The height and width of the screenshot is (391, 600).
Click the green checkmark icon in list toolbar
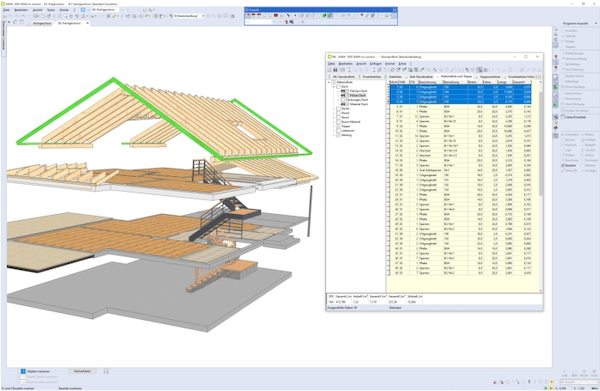coord(404,70)
